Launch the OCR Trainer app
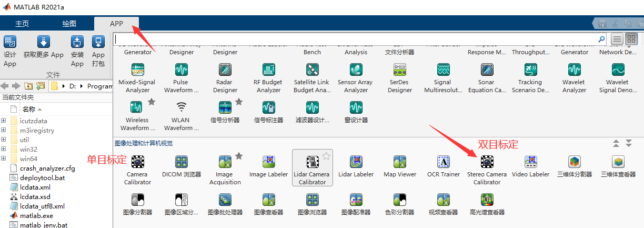Screen dimensions: 644x228 [443, 166]
